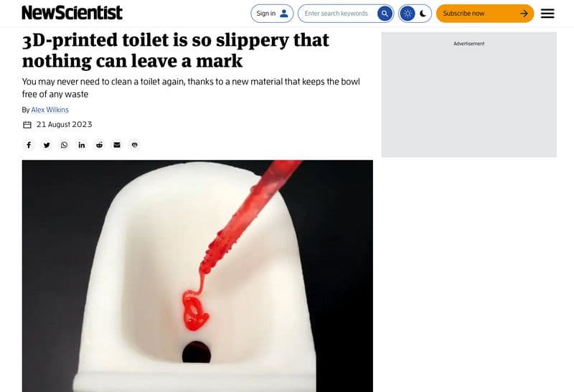Go to New Scientist home logo
Image resolution: width=574 pixels, height=392 pixels.
pyautogui.click(x=72, y=13)
